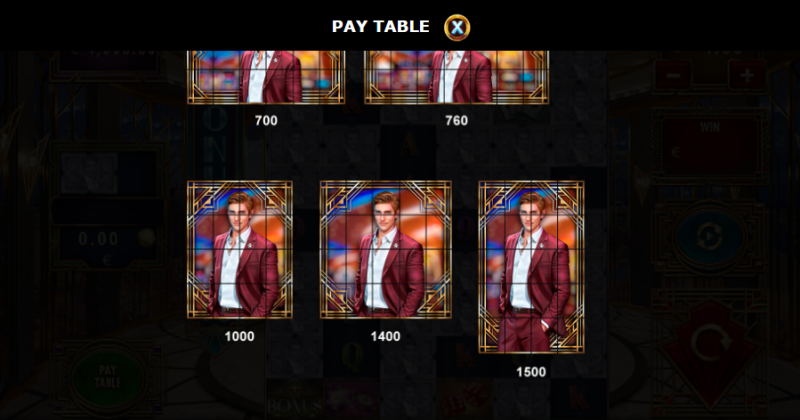Click the 1500 payout value

click(531, 372)
